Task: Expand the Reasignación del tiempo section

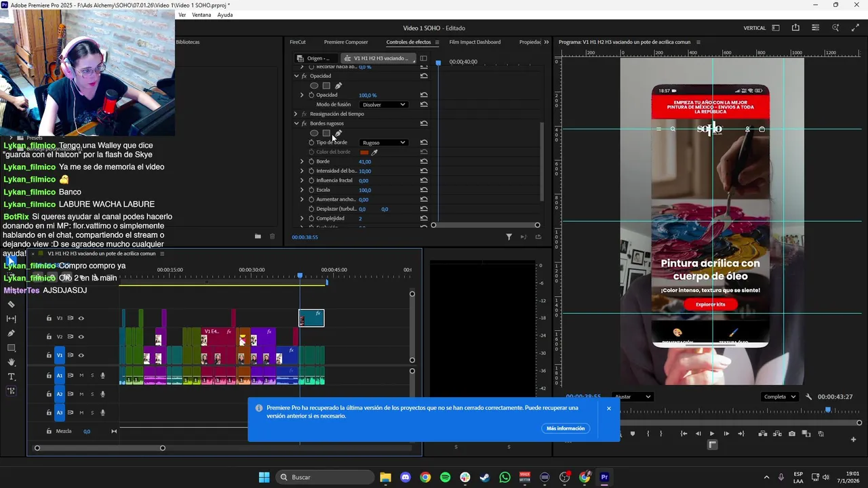Action: (296, 114)
